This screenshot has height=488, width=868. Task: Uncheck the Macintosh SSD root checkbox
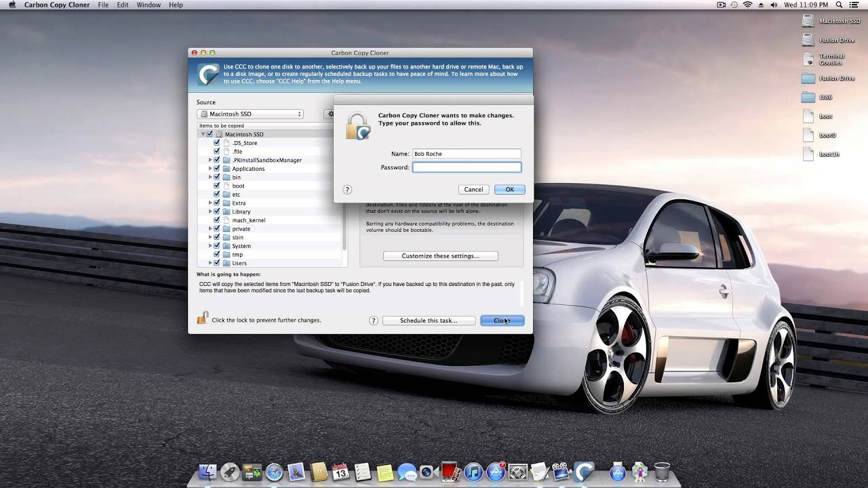click(210, 134)
